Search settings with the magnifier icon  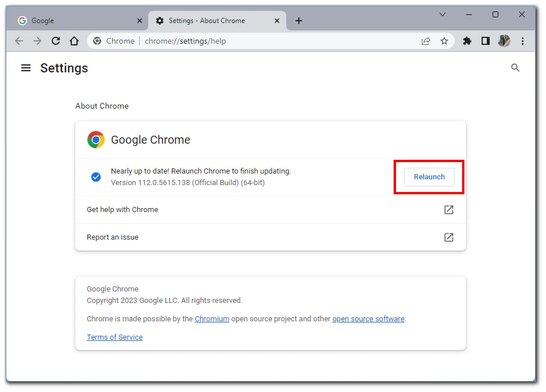515,68
